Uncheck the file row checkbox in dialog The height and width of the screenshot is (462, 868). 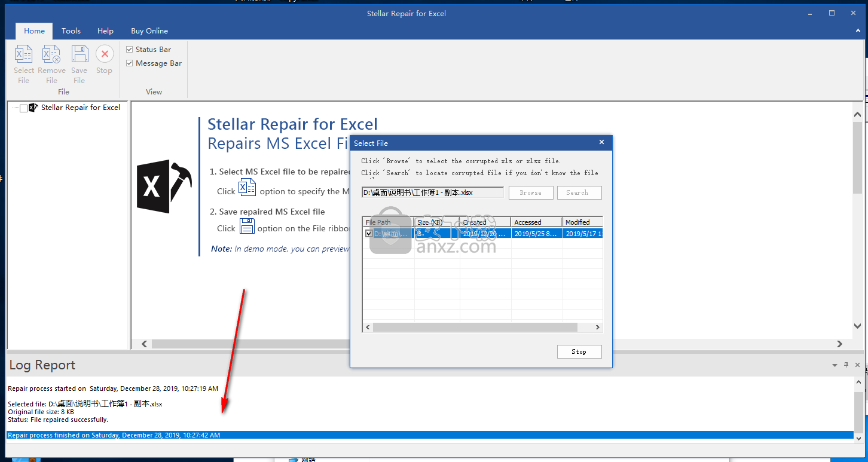click(369, 234)
